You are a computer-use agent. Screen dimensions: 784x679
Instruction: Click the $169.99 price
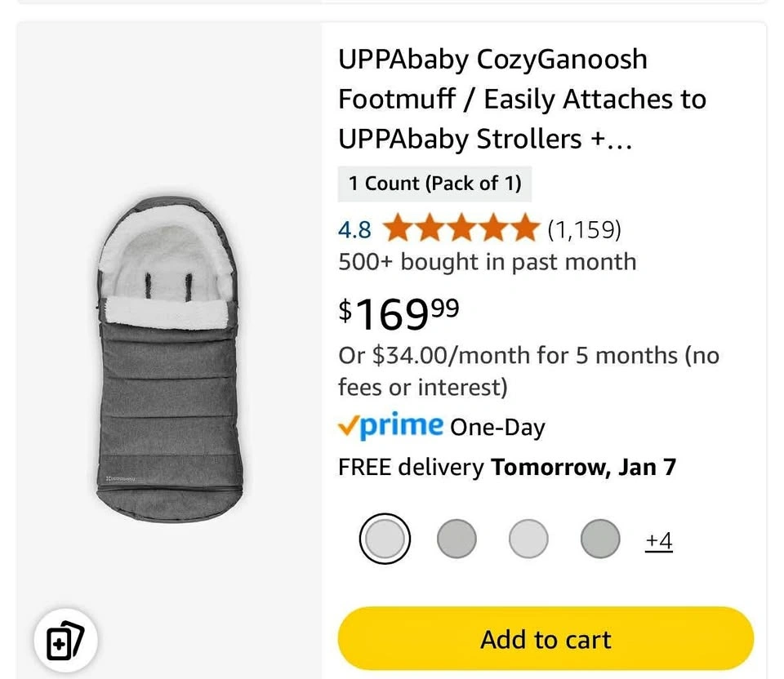(399, 314)
